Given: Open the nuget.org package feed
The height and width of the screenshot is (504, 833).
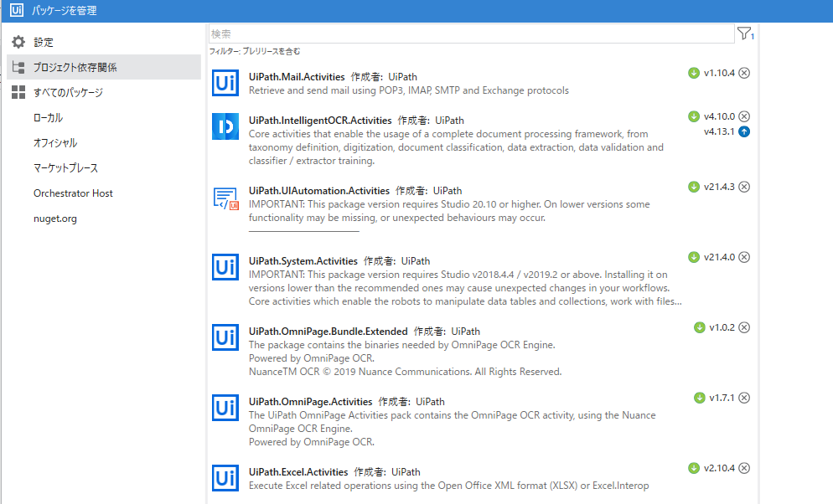Looking at the screenshot, I should (x=55, y=219).
